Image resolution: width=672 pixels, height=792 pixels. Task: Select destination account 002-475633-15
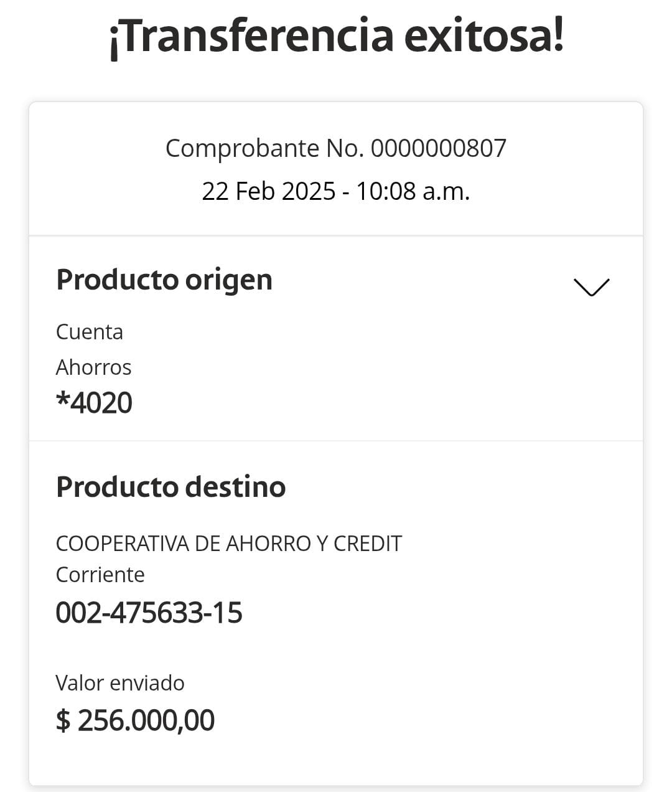[x=149, y=613]
